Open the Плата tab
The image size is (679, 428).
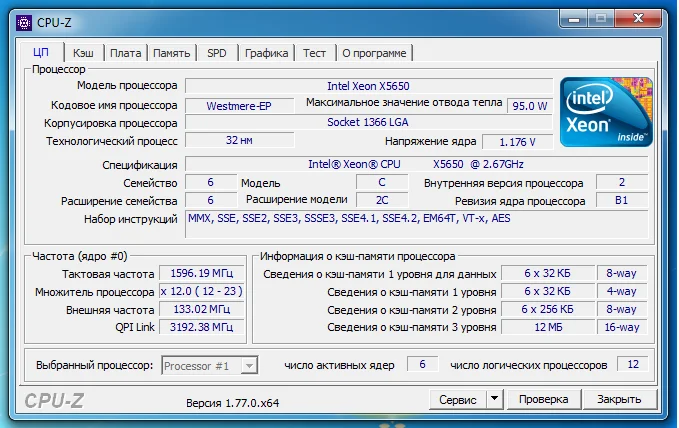[x=125, y=53]
